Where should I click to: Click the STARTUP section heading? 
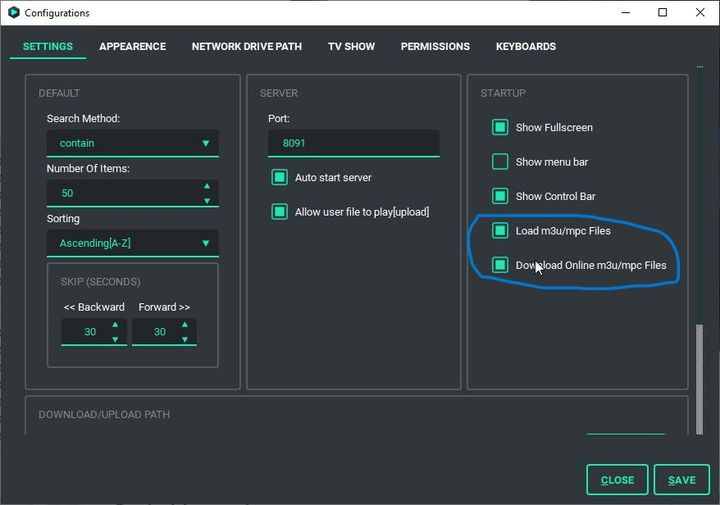(x=503, y=93)
